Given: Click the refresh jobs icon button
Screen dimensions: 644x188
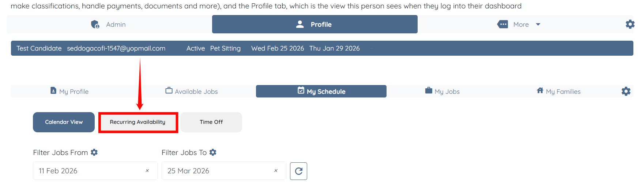Looking at the screenshot, I should (x=298, y=171).
